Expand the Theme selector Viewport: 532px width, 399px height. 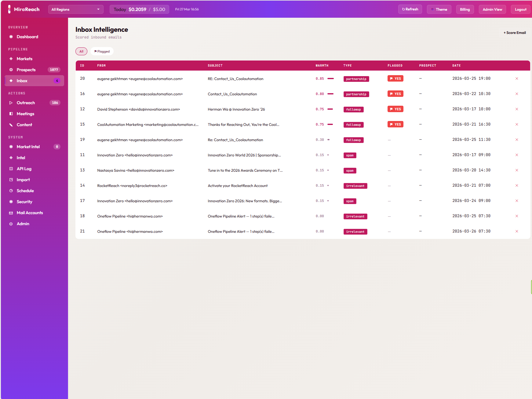pyautogui.click(x=439, y=9)
